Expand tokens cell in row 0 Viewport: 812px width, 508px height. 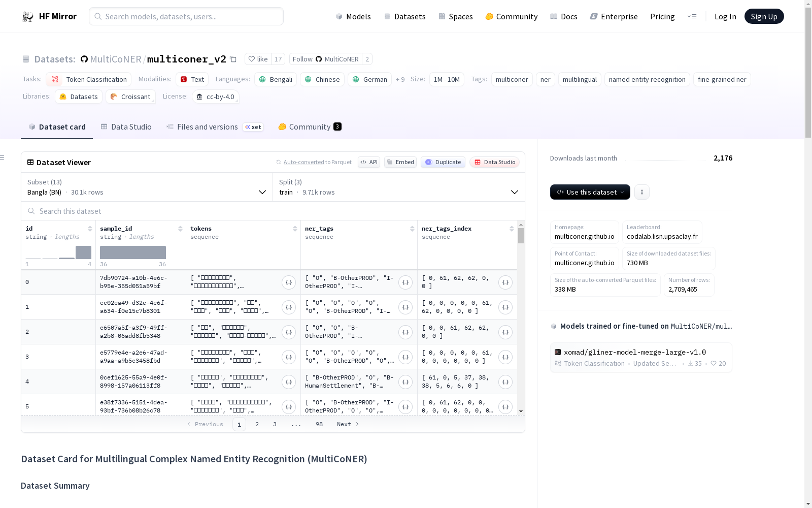tap(289, 282)
